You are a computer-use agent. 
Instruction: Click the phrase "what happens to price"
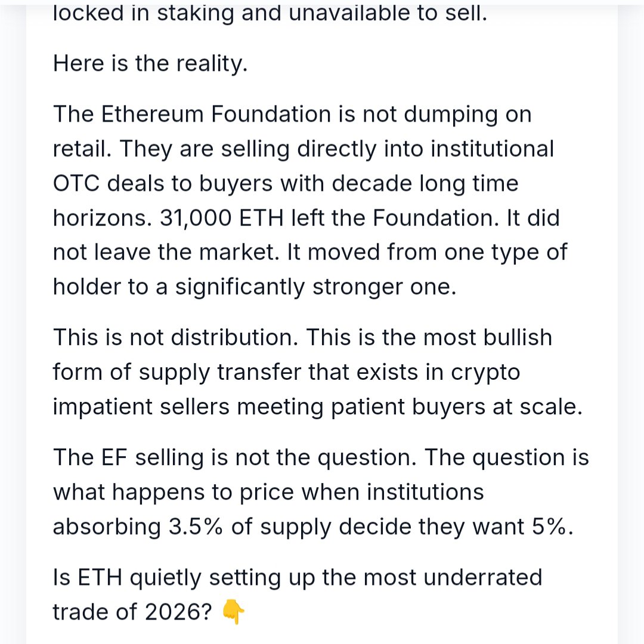[181, 492]
